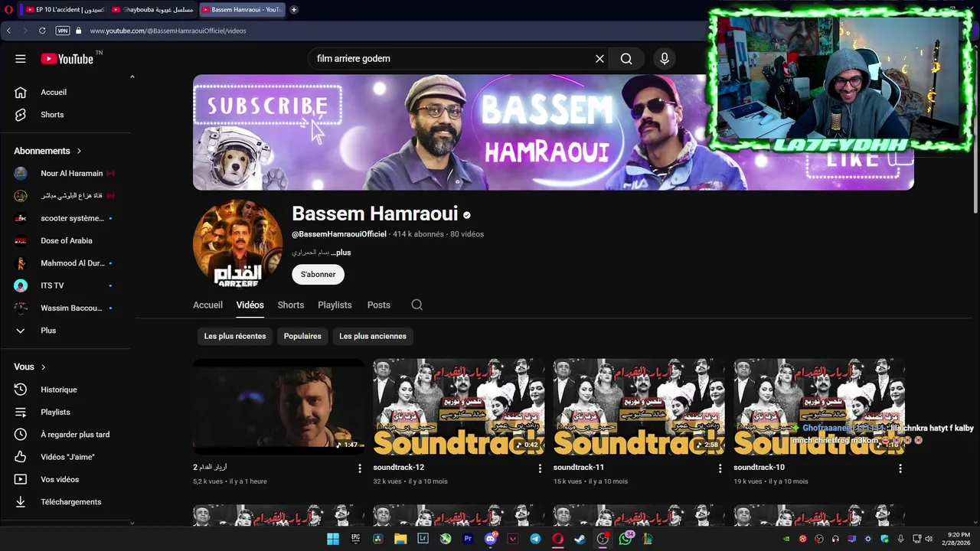Expand the Vous section
Image resolution: width=980 pixels, height=551 pixels.
click(x=30, y=367)
